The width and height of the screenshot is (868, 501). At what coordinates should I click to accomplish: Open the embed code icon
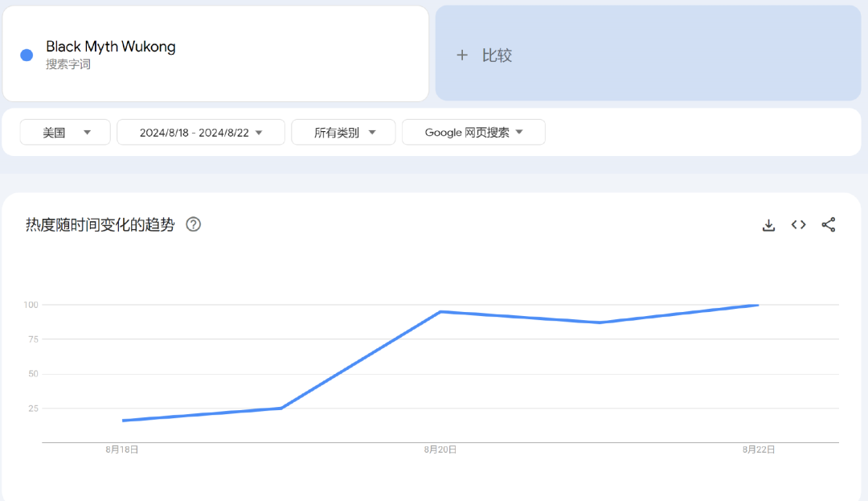coord(798,224)
